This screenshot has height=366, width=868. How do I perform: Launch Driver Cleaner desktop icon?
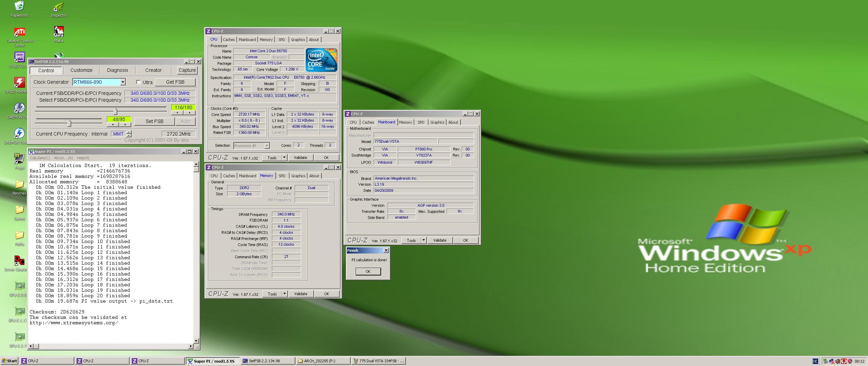coord(19,261)
